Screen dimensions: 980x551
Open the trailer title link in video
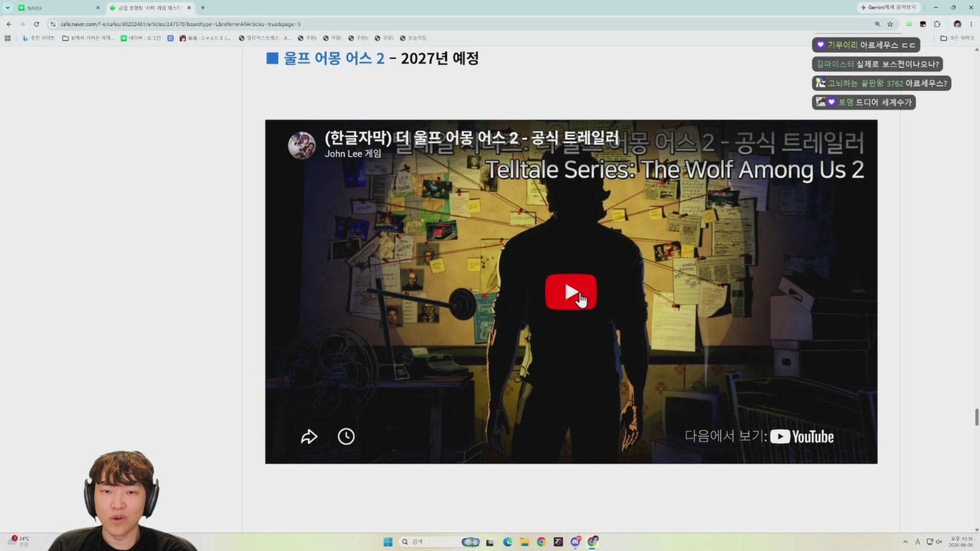(472, 138)
